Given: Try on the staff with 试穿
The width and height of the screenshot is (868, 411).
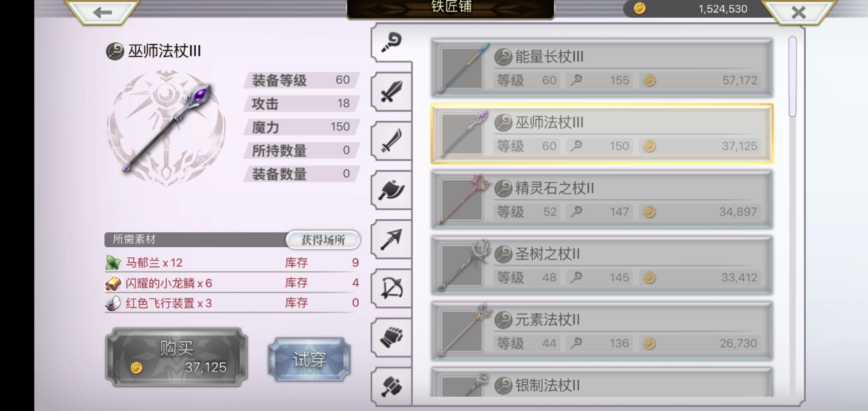Looking at the screenshot, I should point(309,359).
